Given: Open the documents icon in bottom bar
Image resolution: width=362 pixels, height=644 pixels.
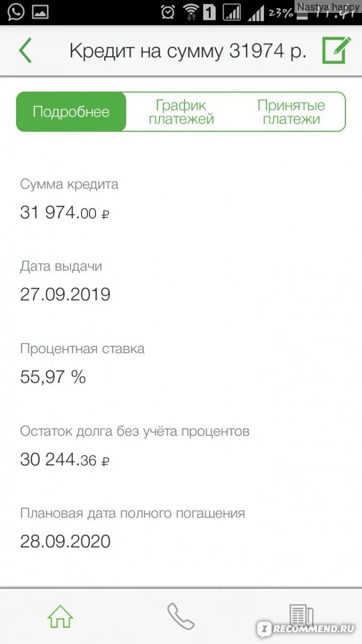Looking at the screenshot, I should click(301, 616).
